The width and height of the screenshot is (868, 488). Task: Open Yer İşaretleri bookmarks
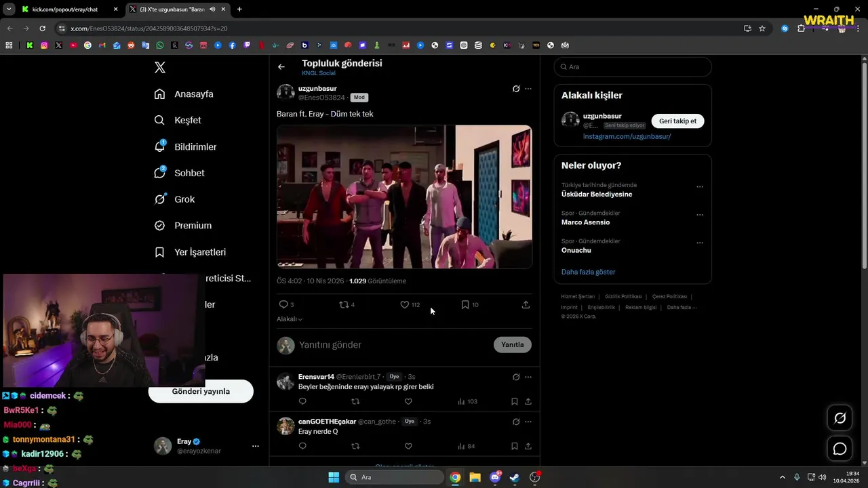[x=190, y=252]
